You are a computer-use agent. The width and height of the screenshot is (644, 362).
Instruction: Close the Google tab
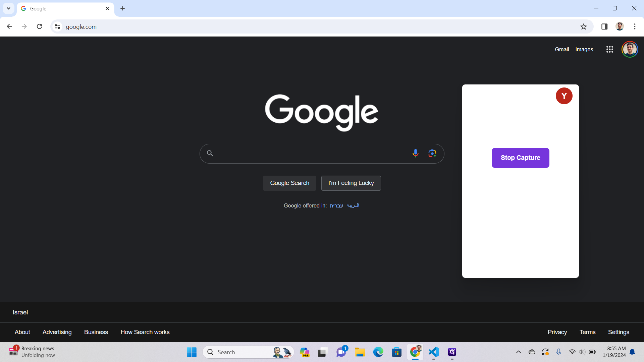click(x=107, y=8)
